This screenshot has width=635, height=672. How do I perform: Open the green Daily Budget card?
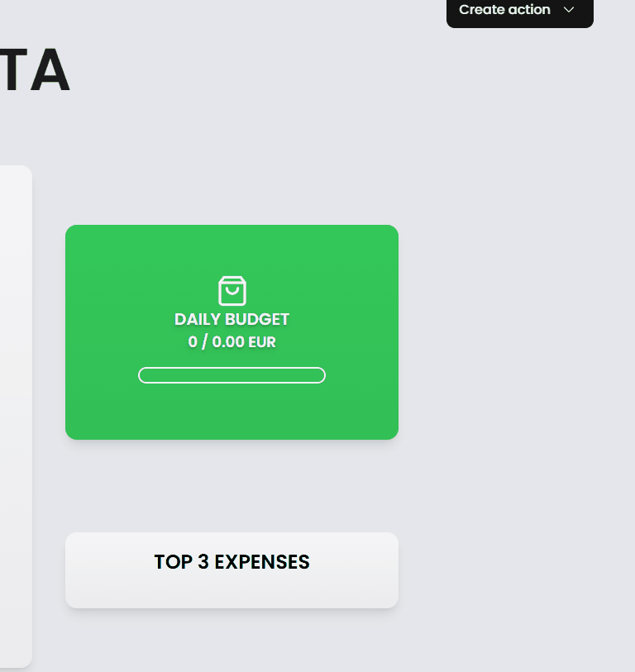(x=232, y=332)
